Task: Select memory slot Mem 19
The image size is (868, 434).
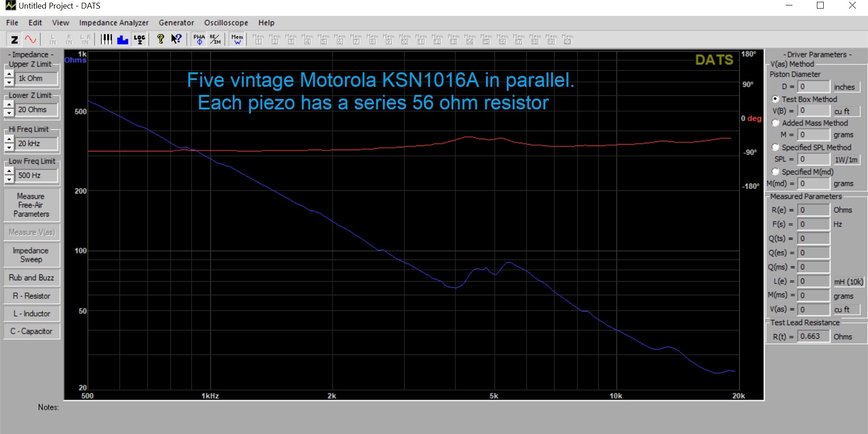Action: tap(551, 39)
